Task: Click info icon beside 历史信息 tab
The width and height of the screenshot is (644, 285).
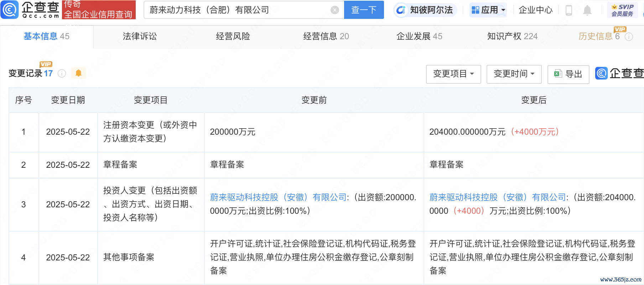Action: pos(629,37)
